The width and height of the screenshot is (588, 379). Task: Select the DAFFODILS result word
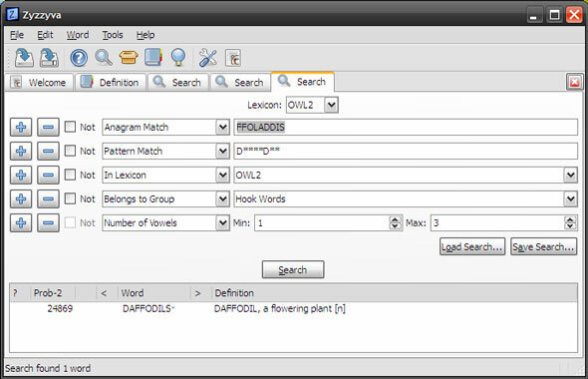(x=147, y=309)
